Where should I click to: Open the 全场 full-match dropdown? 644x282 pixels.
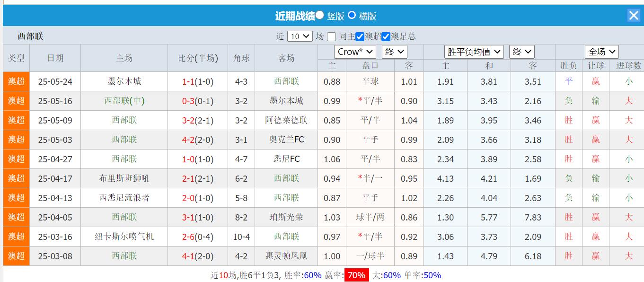(601, 52)
